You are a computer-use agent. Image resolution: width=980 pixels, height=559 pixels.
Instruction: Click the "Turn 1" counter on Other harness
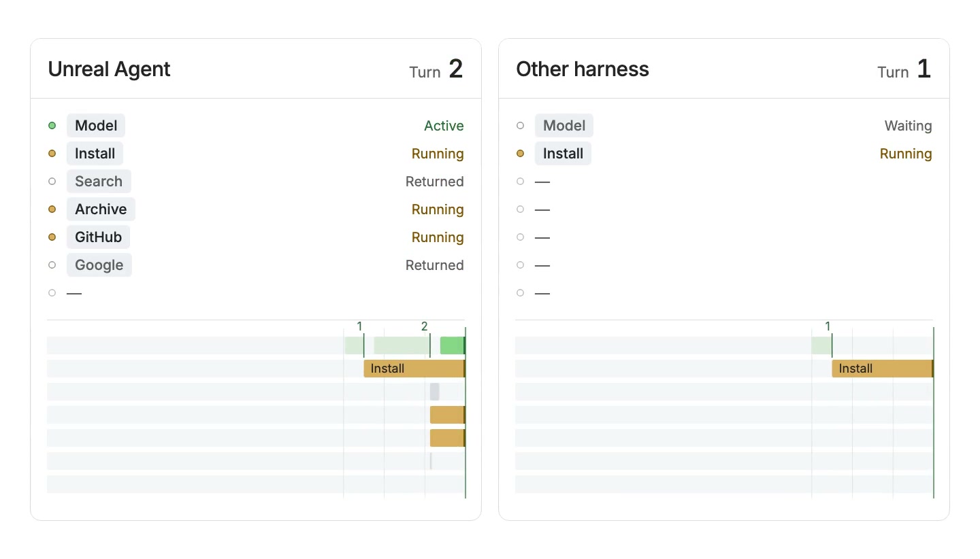coord(904,69)
